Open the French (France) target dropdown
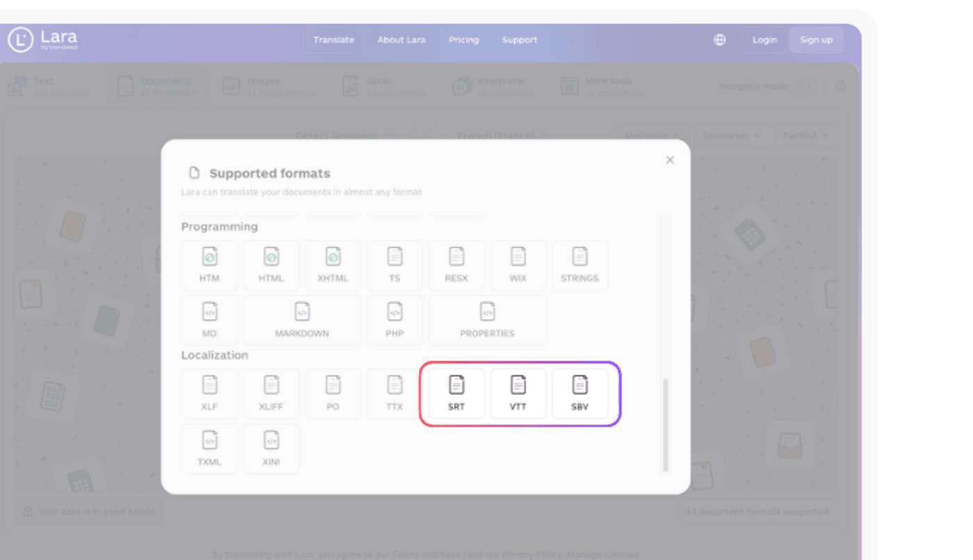Image resolution: width=973 pixels, height=560 pixels. [502, 135]
